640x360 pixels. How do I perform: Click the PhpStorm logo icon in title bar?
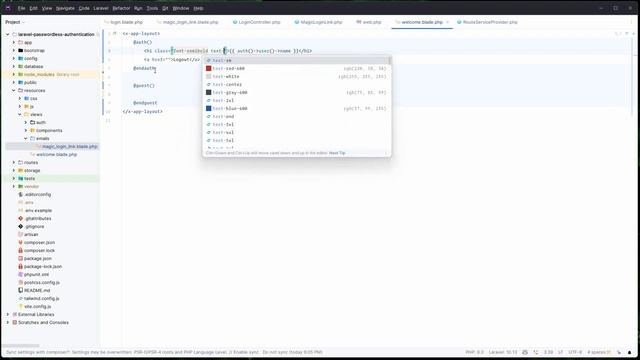(8, 8)
